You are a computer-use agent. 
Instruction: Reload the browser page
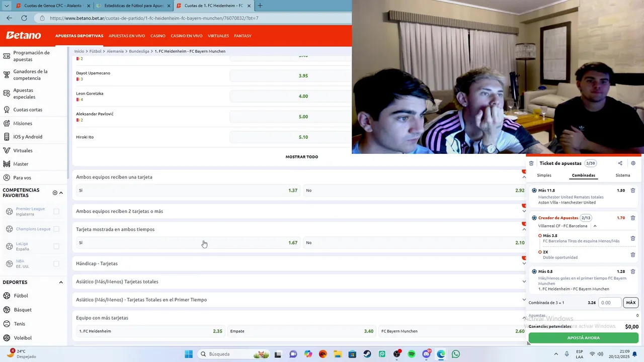point(24,18)
